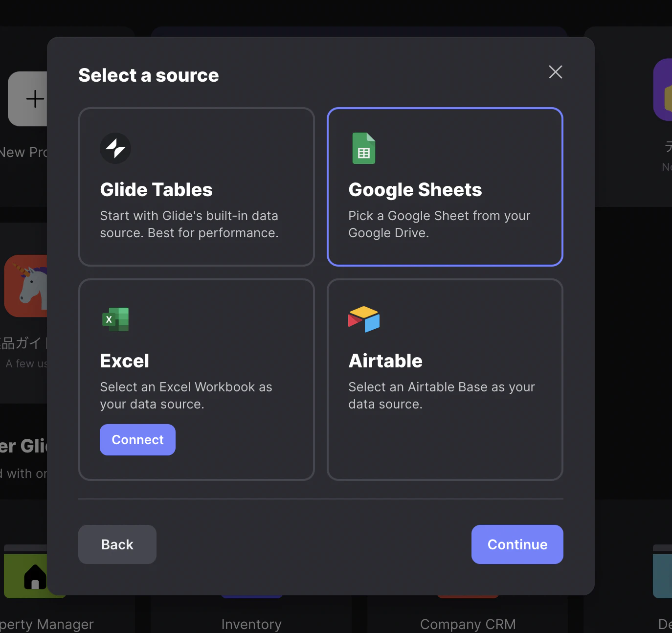
Task: Click the Glide Tables lightning logo icon
Action: point(115,148)
